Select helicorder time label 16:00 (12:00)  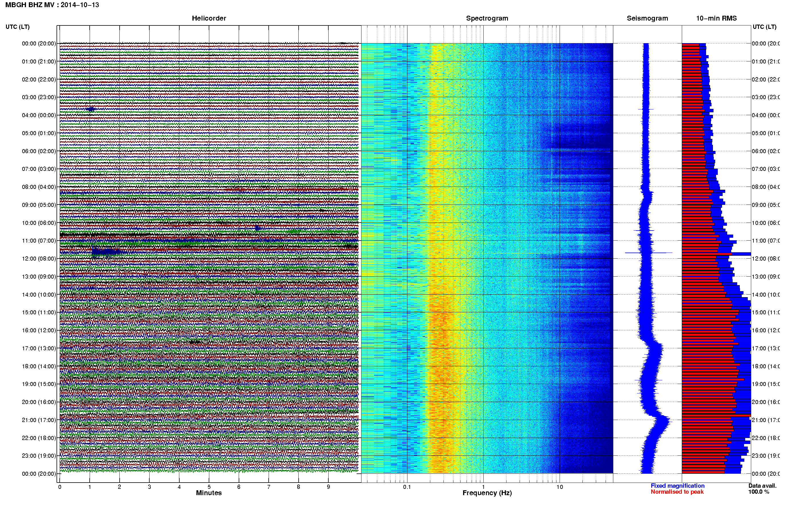(39, 331)
